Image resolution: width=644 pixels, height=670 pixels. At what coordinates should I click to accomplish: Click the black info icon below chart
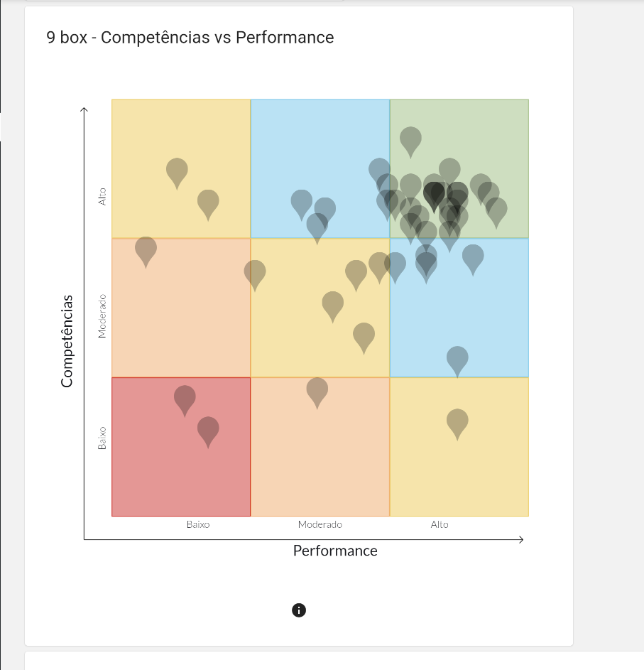point(299,610)
